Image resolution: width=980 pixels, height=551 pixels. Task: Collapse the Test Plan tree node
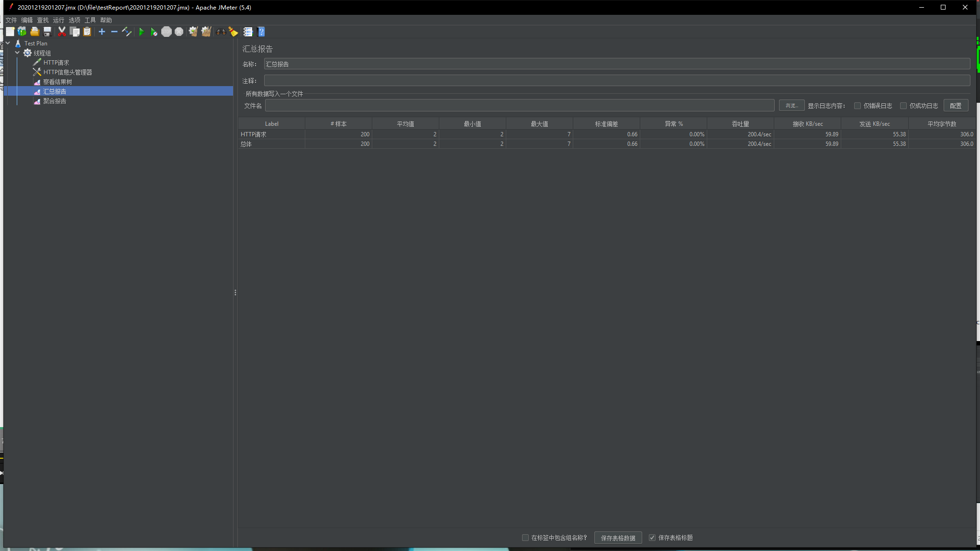click(8, 43)
